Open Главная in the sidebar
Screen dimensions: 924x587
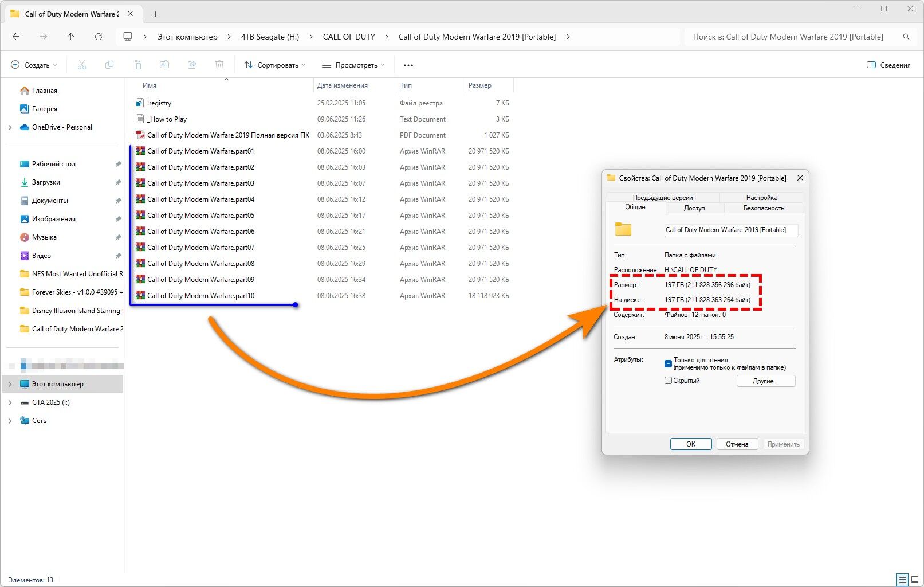pyautogui.click(x=45, y=91)
